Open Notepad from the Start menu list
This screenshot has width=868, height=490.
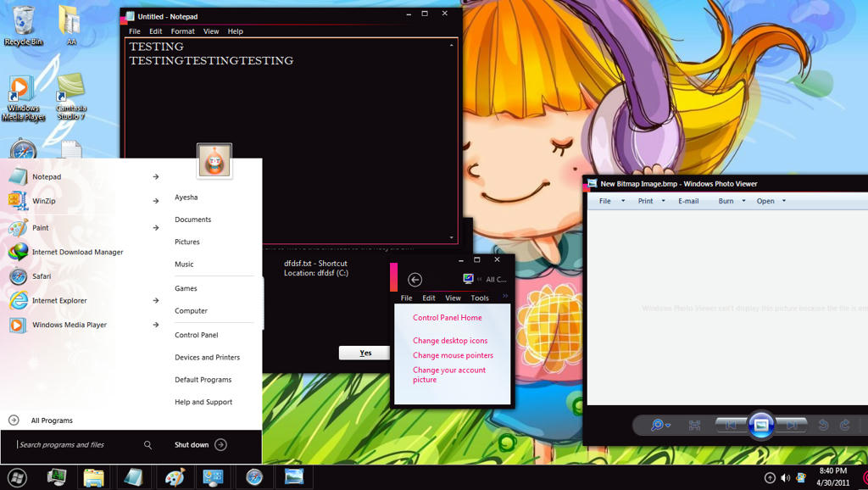coord(47,176)
